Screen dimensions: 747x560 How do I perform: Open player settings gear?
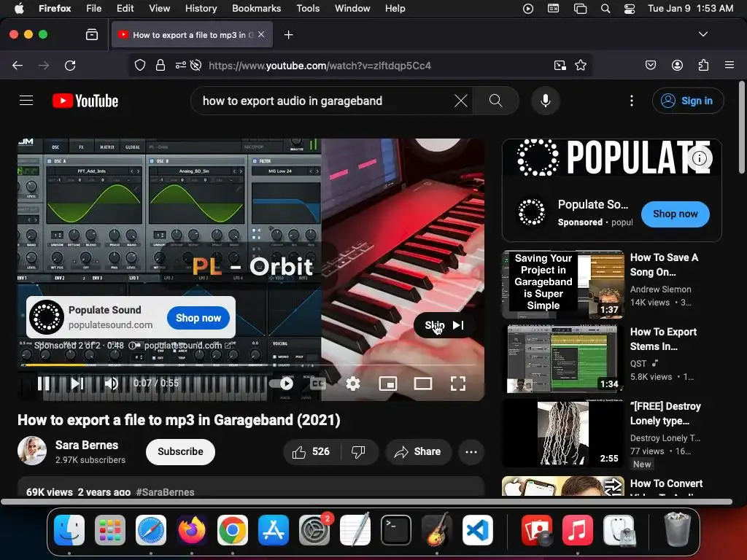tap(352, 384)
